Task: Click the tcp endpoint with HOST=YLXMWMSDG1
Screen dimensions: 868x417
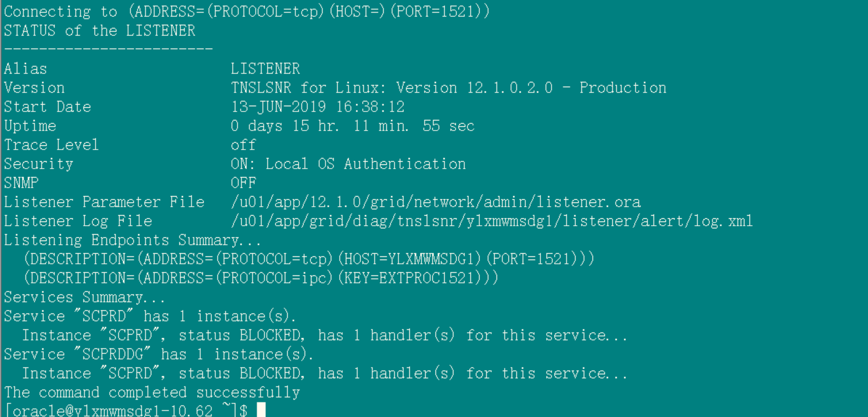Action: tap(309, 259)
